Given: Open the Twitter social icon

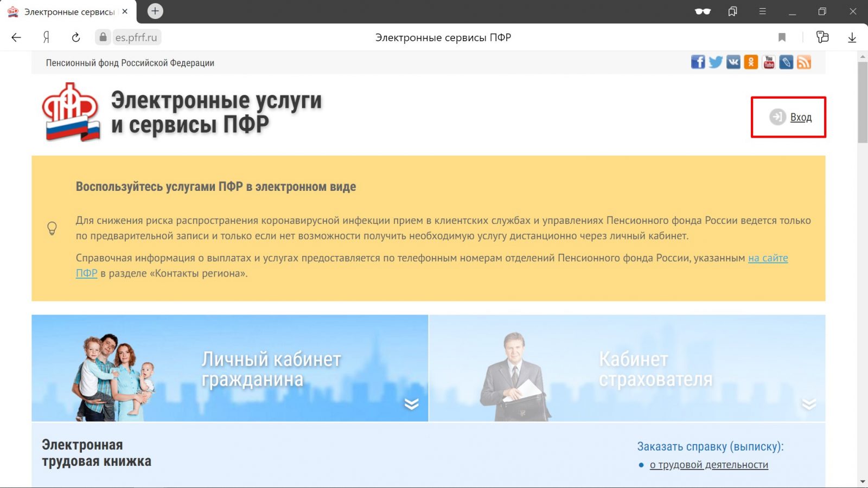Looking at the screenshot, I should (x=716, y=62).
